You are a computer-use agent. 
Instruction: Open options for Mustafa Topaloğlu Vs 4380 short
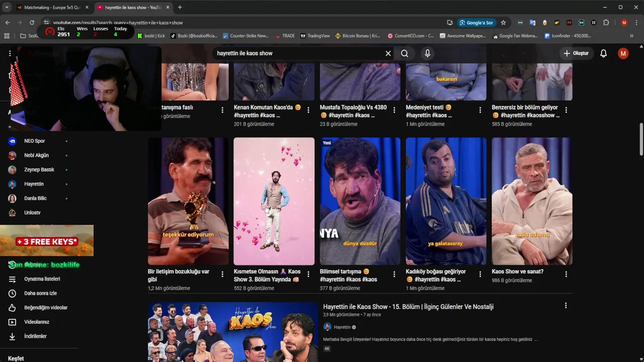click(x=394, y=110)
